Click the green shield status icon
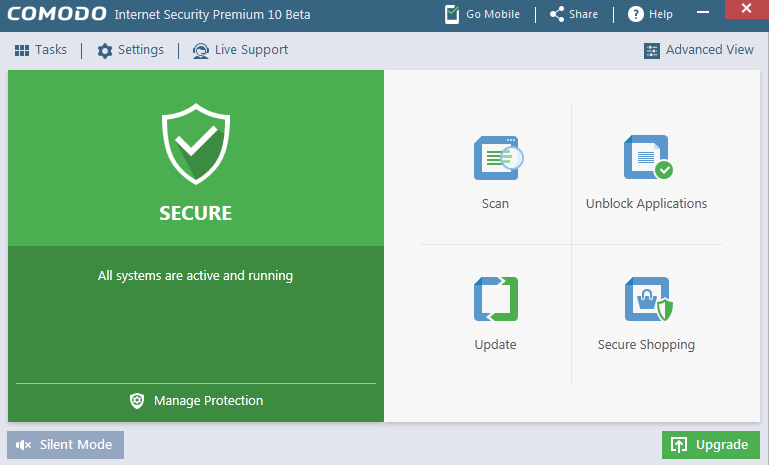769x465 pixels. coord(196,144)
